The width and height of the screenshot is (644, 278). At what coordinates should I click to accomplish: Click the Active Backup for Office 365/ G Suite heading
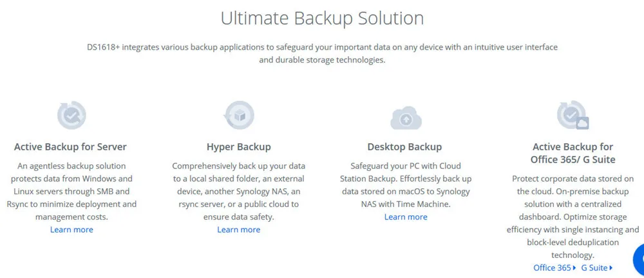coord(573,153)
